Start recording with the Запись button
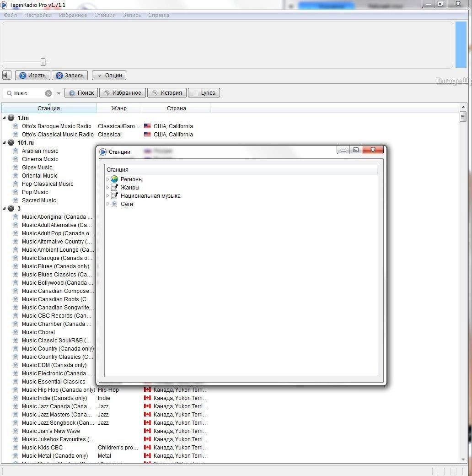 70,75
